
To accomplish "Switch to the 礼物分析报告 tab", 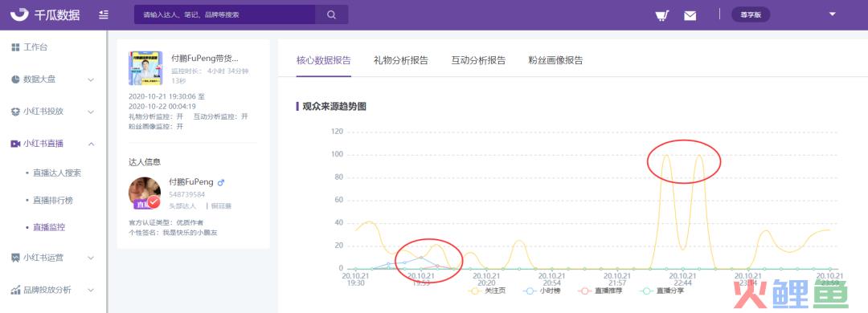I will pos(401,60).
